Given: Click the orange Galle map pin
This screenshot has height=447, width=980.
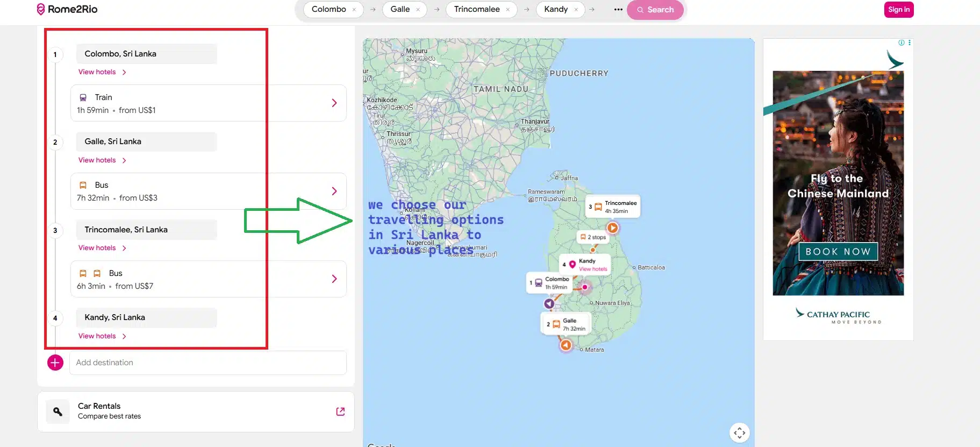Looking at the screenshot, I should coord(566,345).
